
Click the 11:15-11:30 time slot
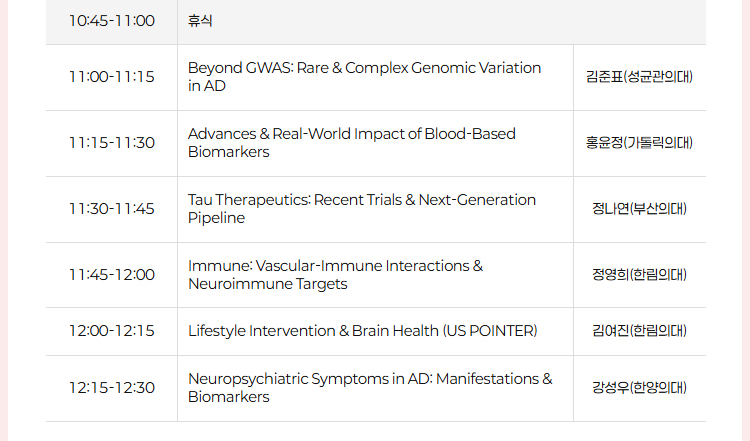[x=112, y=143]
